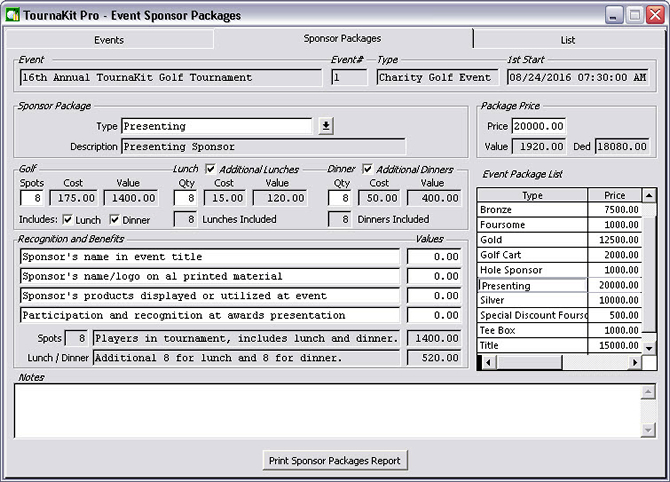Click benefit Sponsor's name in event title
The width and height of the screenshot is (670, 482).
[210, 257]
